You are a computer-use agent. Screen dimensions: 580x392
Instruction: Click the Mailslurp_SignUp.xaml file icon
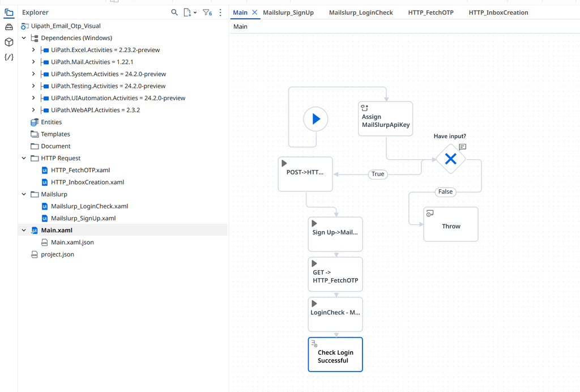[x=44, y=219]
